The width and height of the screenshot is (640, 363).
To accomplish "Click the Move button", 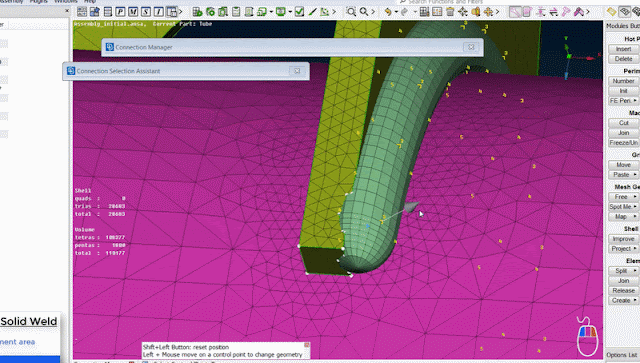I will [624, 165].
